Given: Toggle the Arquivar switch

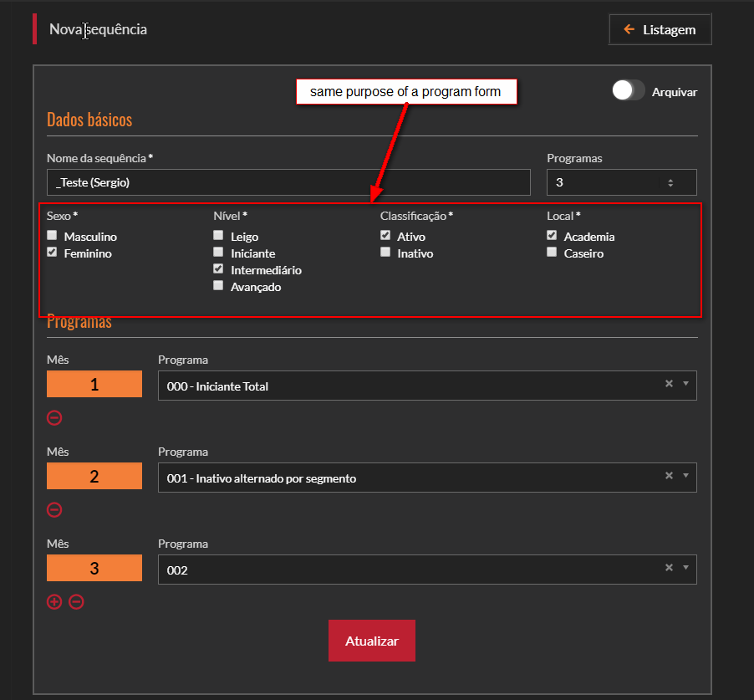Looking at the screenshot, I should point(628,91).
